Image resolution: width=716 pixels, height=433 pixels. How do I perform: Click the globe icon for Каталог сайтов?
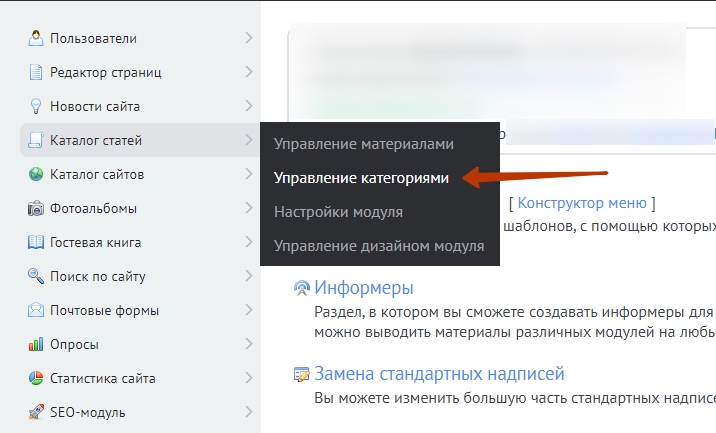[x=36, y=175]
